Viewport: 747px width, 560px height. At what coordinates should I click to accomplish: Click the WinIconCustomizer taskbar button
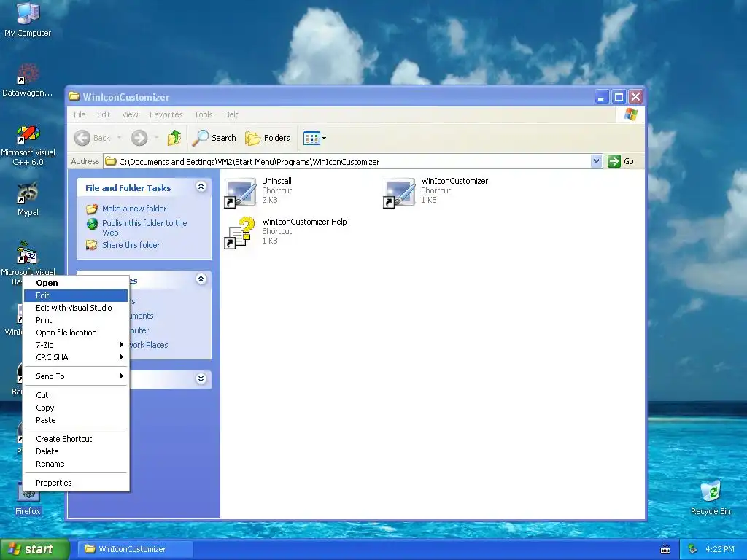pyautogui.click(x=135, y=549)
